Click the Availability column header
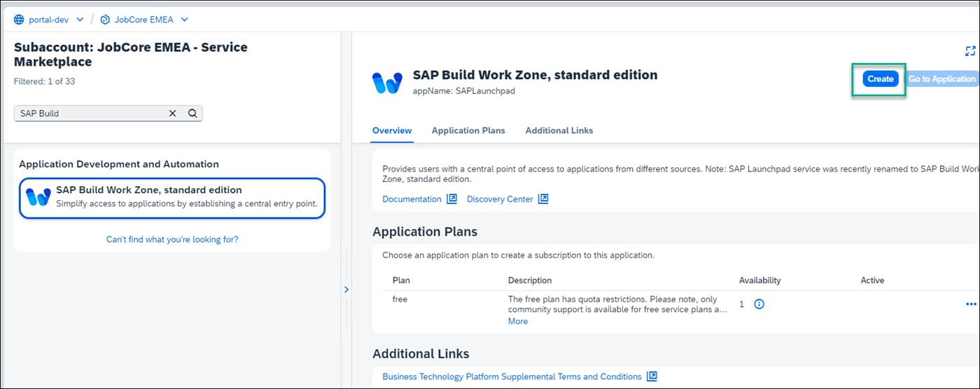This screenshot has height=389, width=980. tap(759, 280)
